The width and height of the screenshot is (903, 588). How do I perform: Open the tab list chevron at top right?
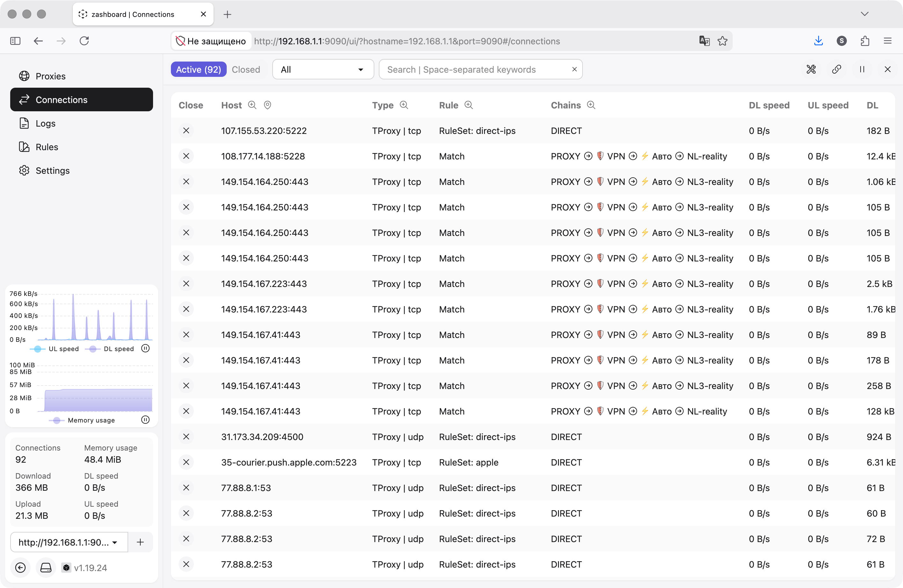click(865, 14)
